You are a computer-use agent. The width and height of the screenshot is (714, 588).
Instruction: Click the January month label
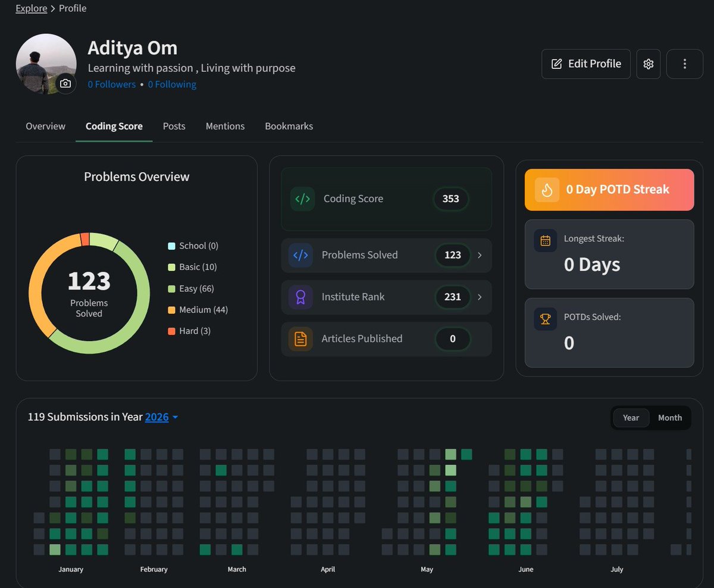coord(71,570)
